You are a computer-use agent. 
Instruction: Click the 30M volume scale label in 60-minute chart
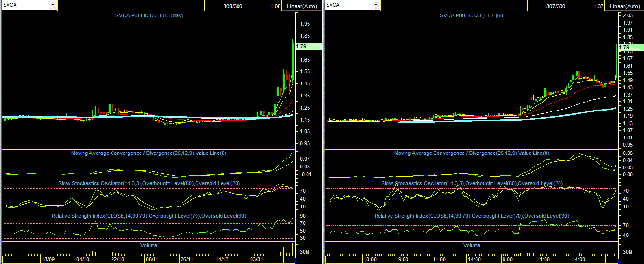pos(628,252)
